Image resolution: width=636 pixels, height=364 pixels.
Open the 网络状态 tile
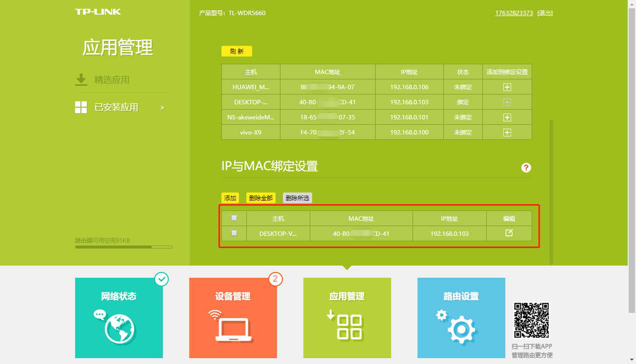(x=119, y=318)
